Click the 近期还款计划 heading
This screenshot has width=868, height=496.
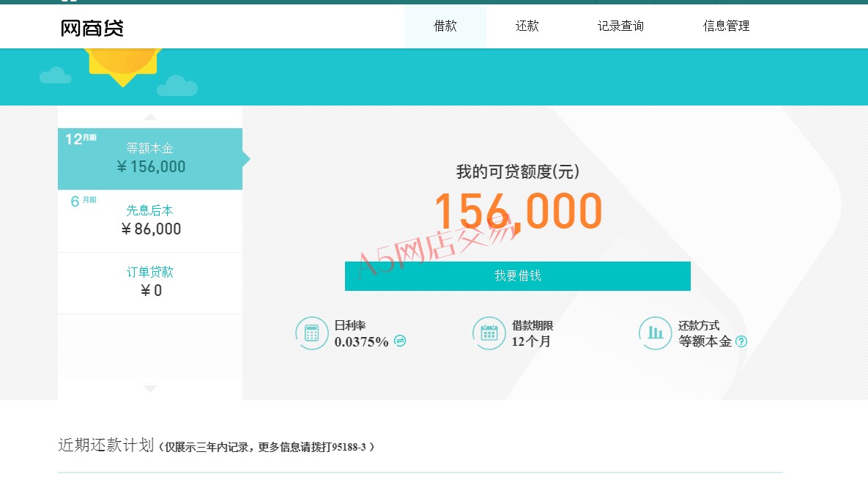click(105, 445)
